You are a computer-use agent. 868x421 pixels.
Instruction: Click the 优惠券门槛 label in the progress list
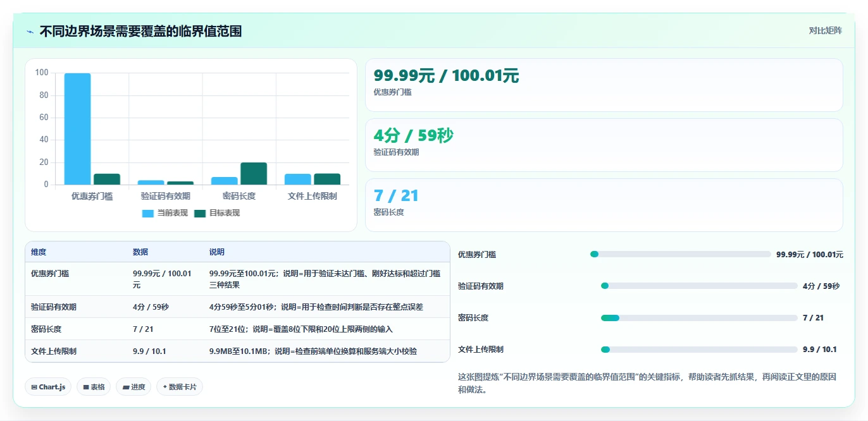point(477,255)
